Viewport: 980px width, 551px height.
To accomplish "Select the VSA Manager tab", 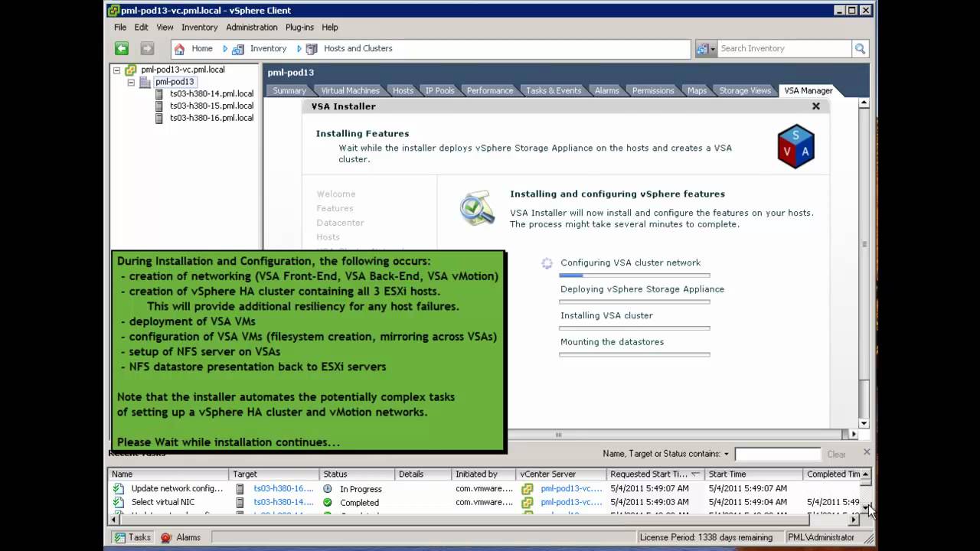I will pyautogui.click(x=808, y=90).
